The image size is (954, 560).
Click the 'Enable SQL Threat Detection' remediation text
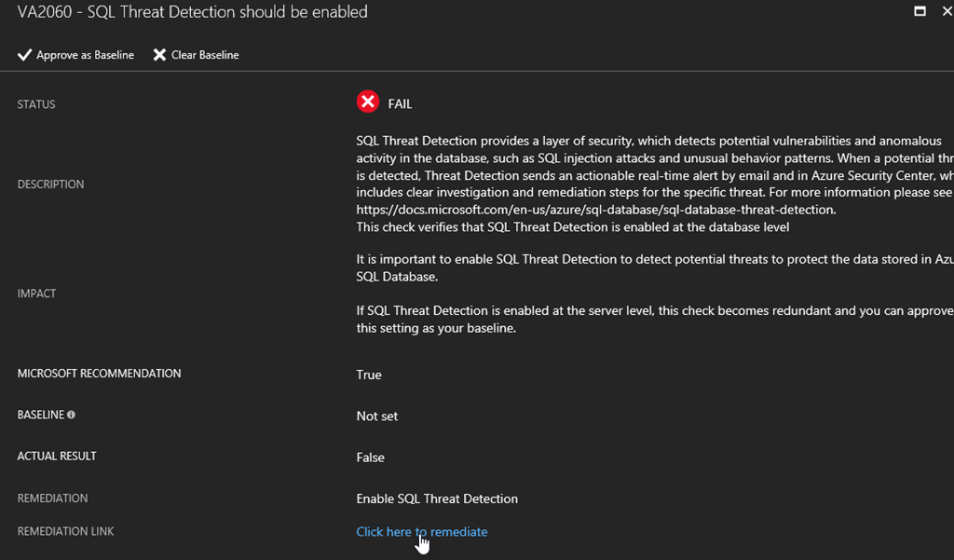(x=437, y=499)
